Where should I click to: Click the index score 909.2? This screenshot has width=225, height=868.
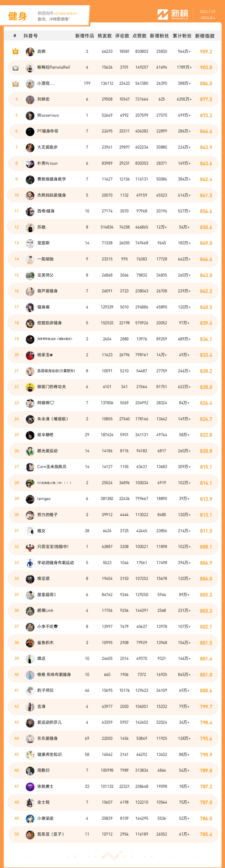click(206, 52)
